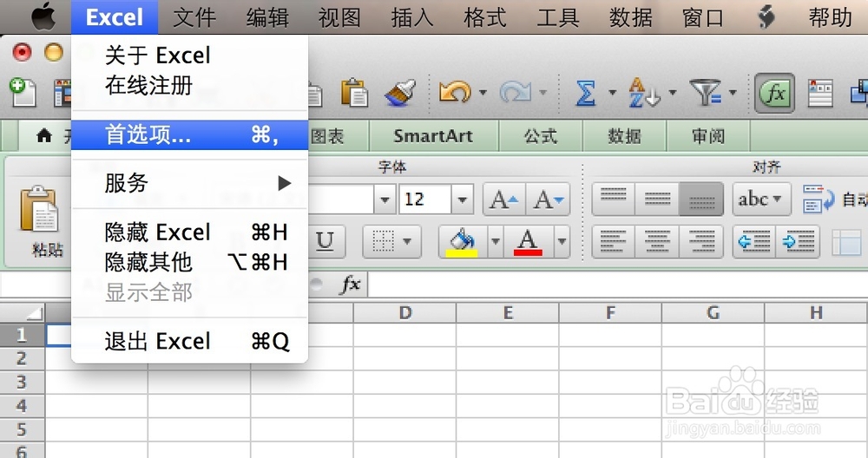Choose 隐藏 Excel menu item

click(x=189, y=232)
